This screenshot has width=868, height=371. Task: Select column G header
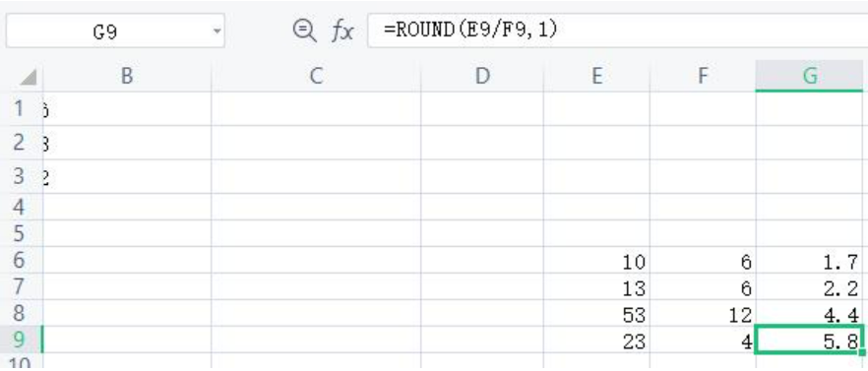click(x=809, y=76)
